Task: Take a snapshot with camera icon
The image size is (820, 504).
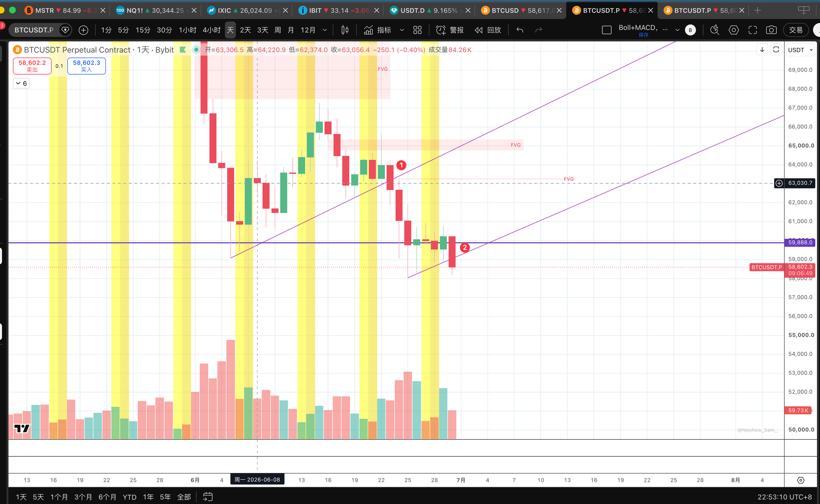Action: 771,30
